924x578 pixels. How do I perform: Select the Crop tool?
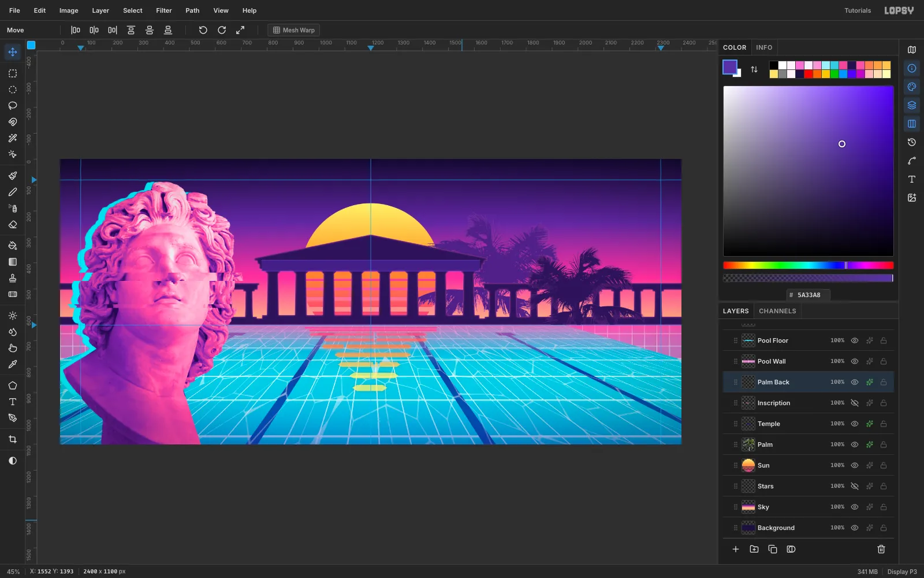(12, 439)
